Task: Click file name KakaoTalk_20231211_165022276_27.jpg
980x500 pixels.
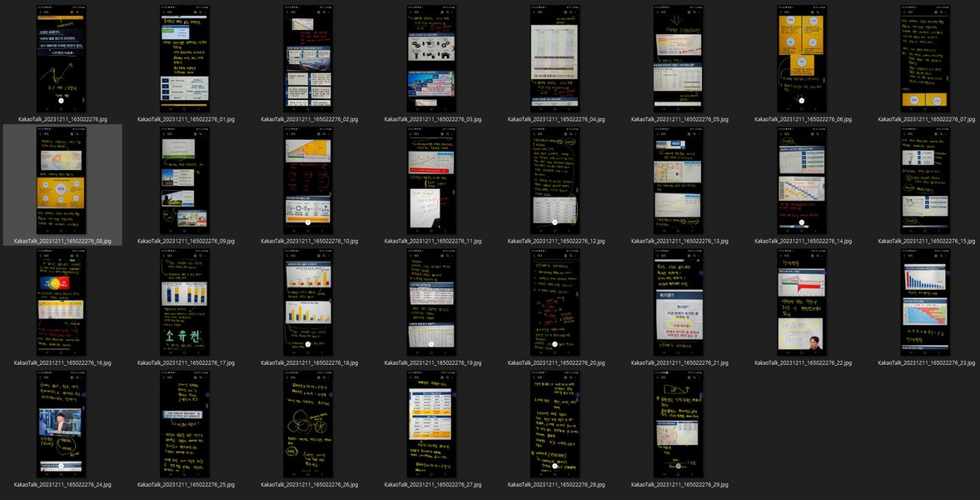Action: coord(433,483)
